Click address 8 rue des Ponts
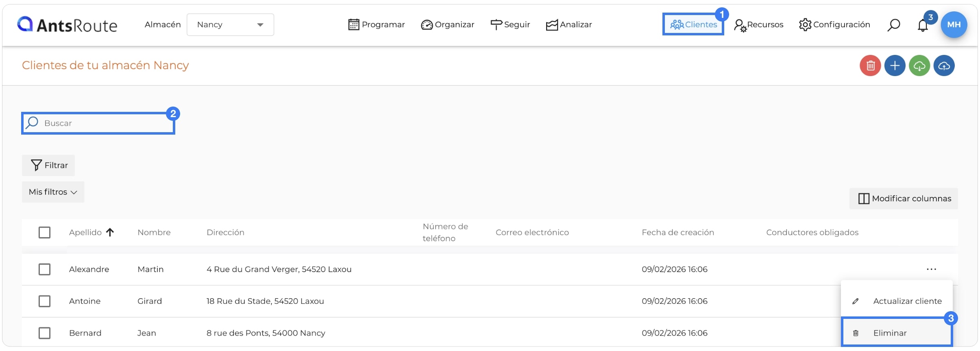The image size is (980, 351). coord(266,333)
